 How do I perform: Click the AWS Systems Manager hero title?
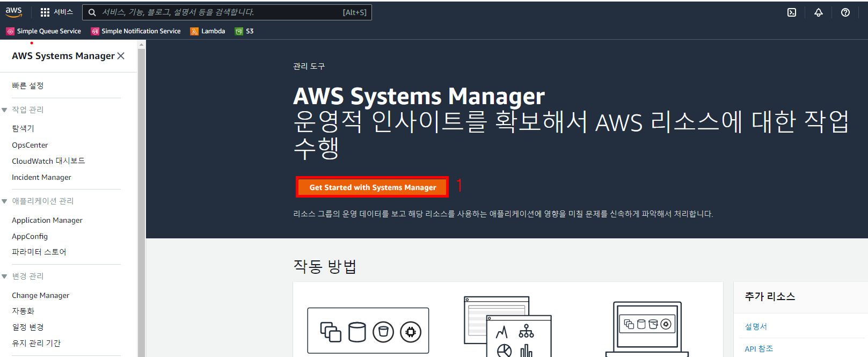point(419,96)
